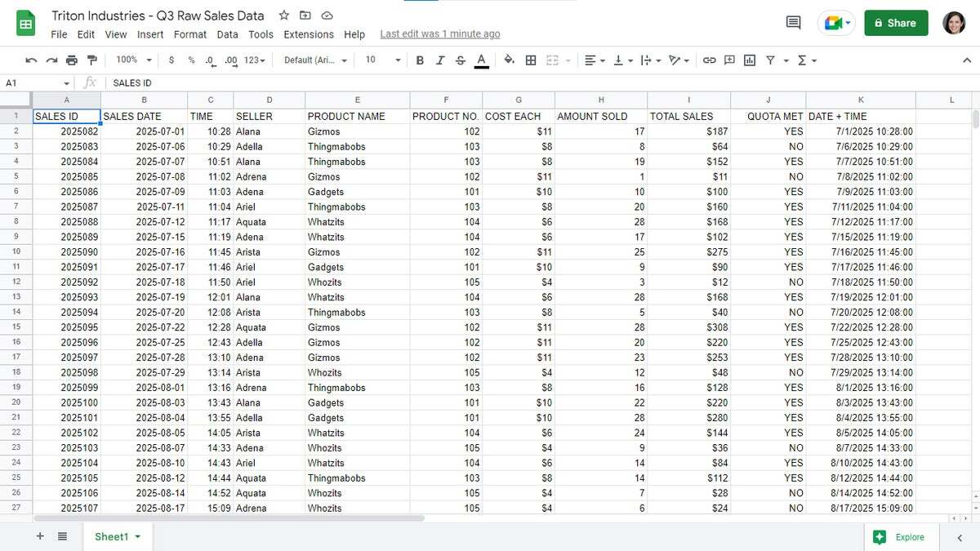Toggle bold formatting
The image size is (980, 551).
[420, 60]
